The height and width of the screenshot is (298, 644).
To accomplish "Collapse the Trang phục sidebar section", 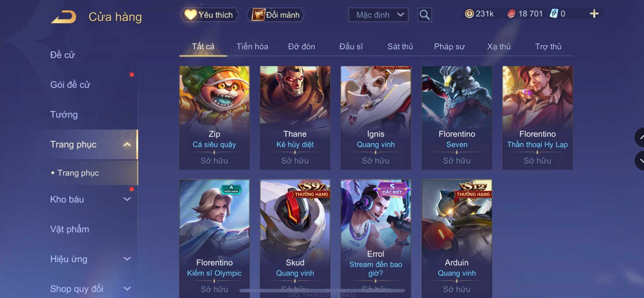I will [x=127, y=144].
